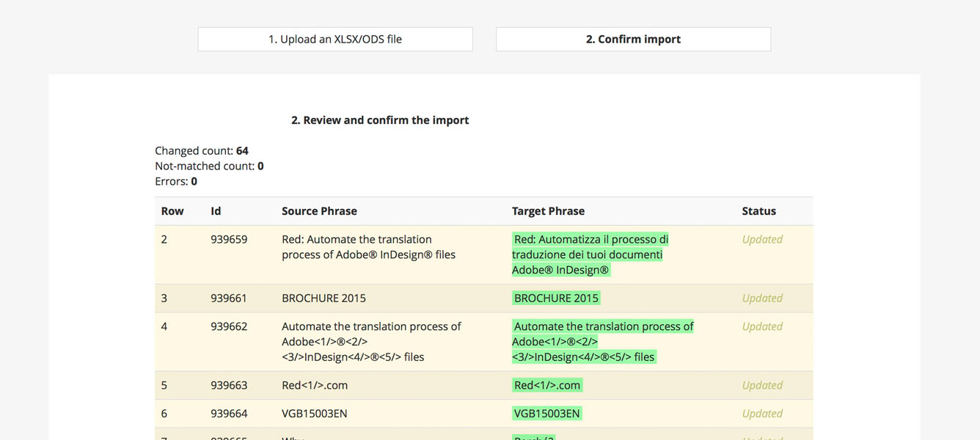Click the Changed count value 64

[x=242, y=151]
